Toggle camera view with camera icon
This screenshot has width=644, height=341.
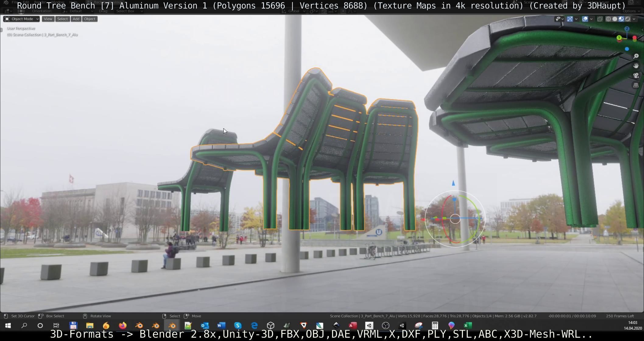click(x=636, y=76)
